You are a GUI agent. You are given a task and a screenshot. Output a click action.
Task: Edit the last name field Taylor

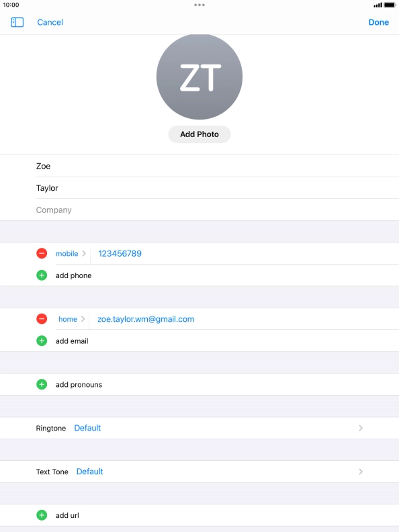click(218, 188)
